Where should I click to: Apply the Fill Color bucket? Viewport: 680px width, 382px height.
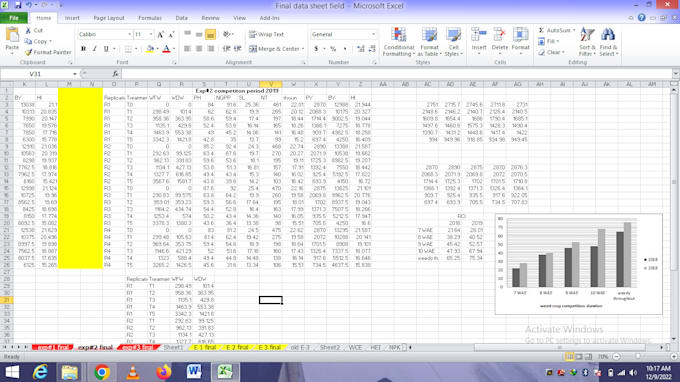tap(150, 49)
